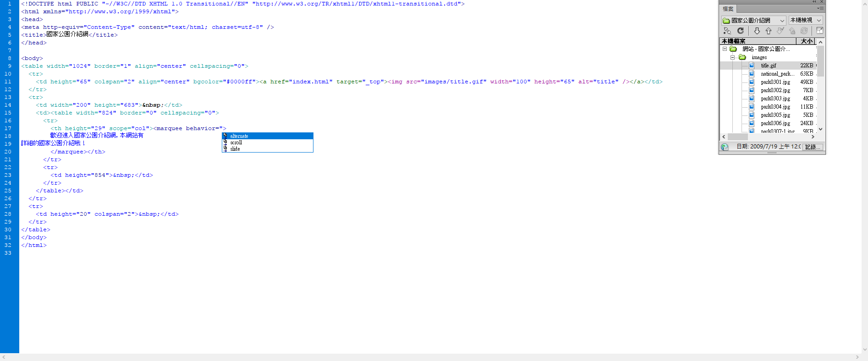Choose 'scroll' from autocomplete list
The width and height of the screenshot is (868, 361).
pos(236,142)
